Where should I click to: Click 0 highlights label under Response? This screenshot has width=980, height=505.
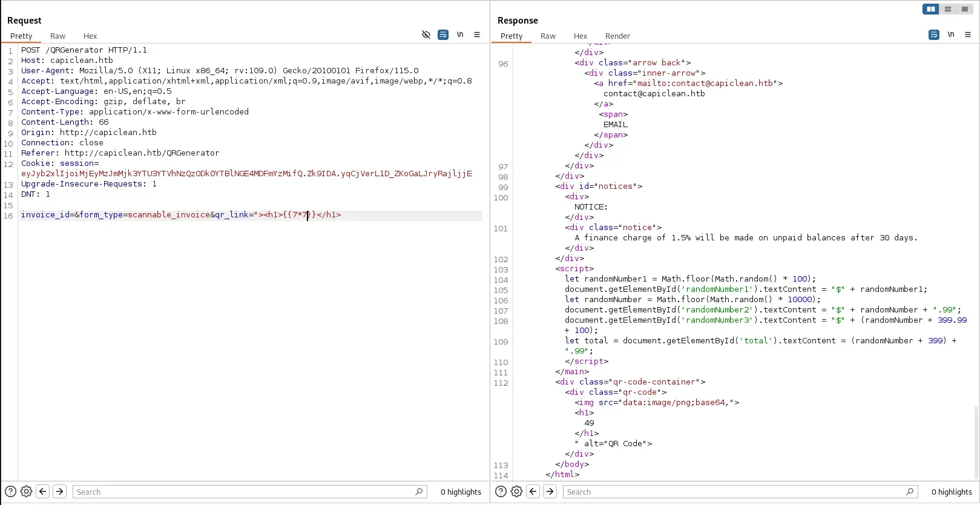[x=952, y=492]
